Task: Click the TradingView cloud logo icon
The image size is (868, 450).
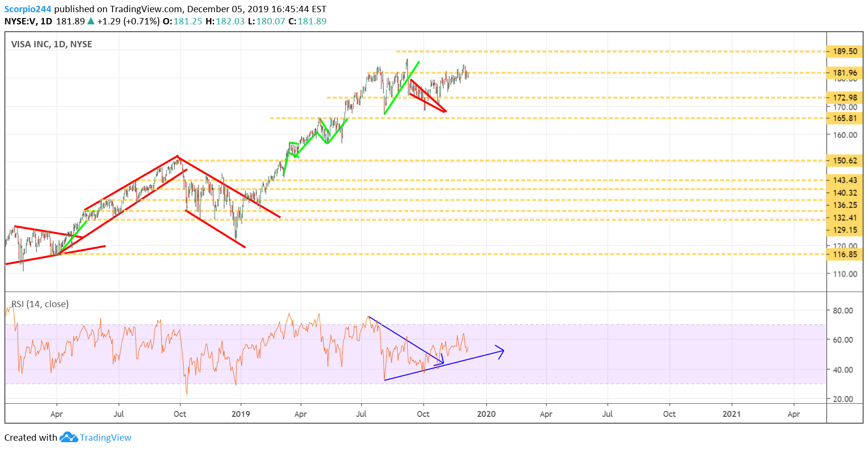Action: tap(69, 437)
